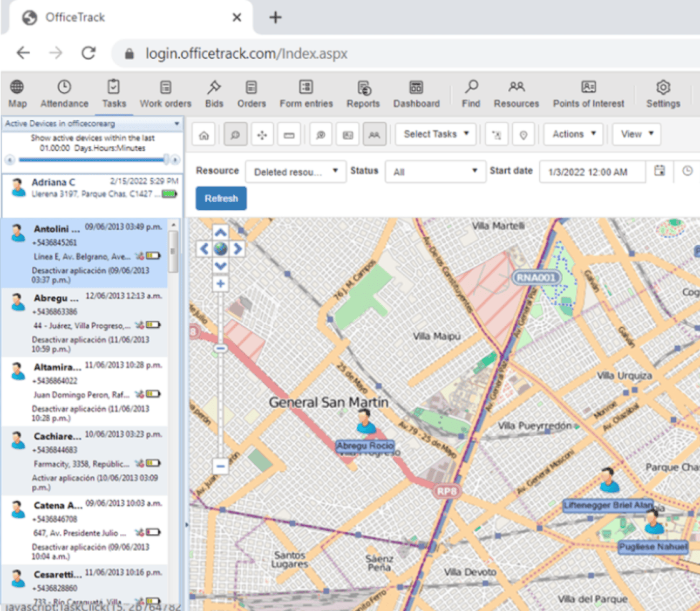Open the Actions dropdown
Screen dimensions: 700x611
coord(574,134)
